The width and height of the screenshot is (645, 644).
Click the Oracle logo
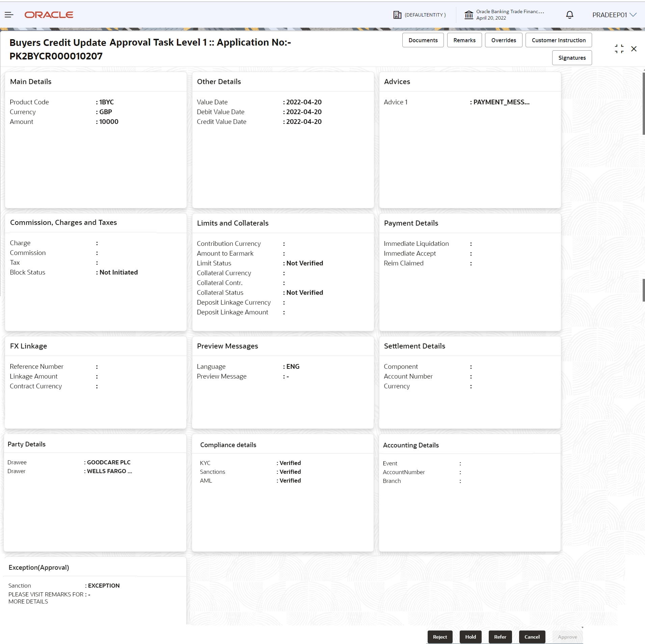coord(49,15)
